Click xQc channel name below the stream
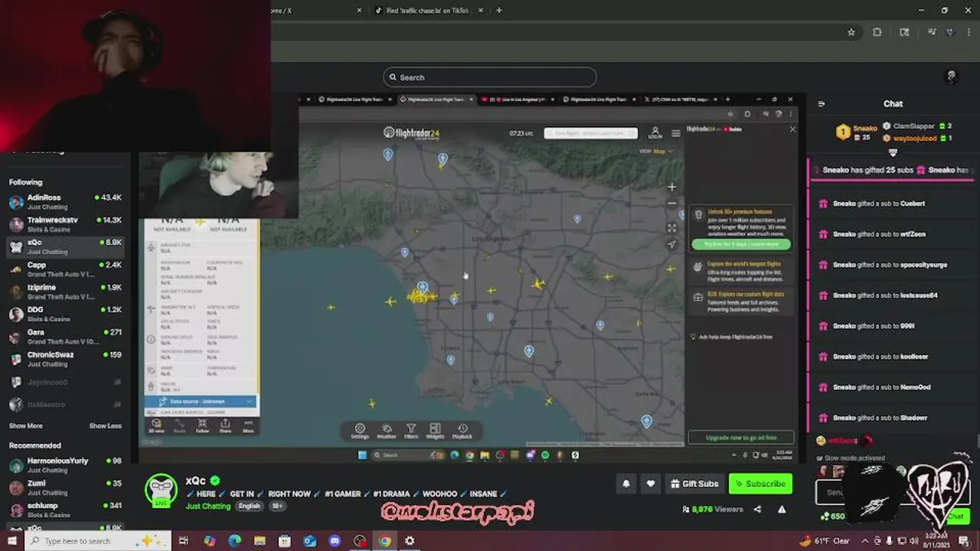The height and width of the screenshot is (551, 980). (x=195, y=481)
